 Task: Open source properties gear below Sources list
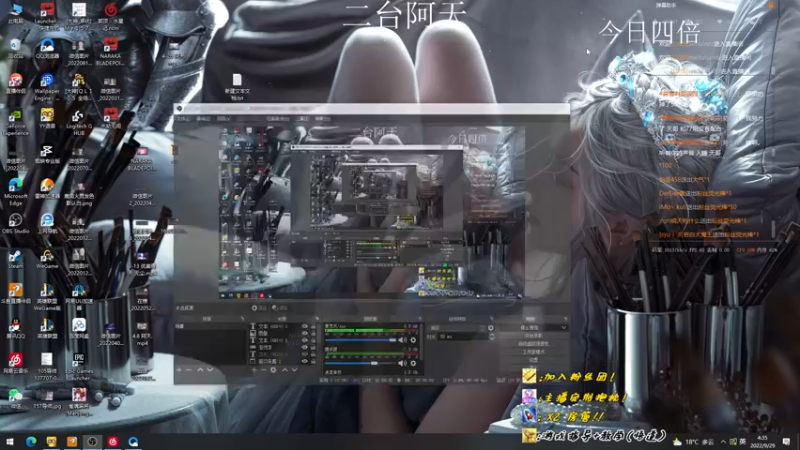(273, 370)
